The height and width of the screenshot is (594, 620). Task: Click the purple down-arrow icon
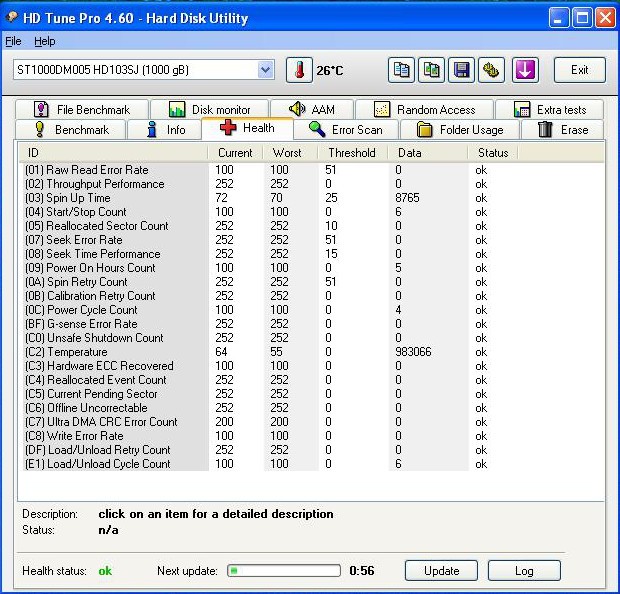tap(525, 70)
